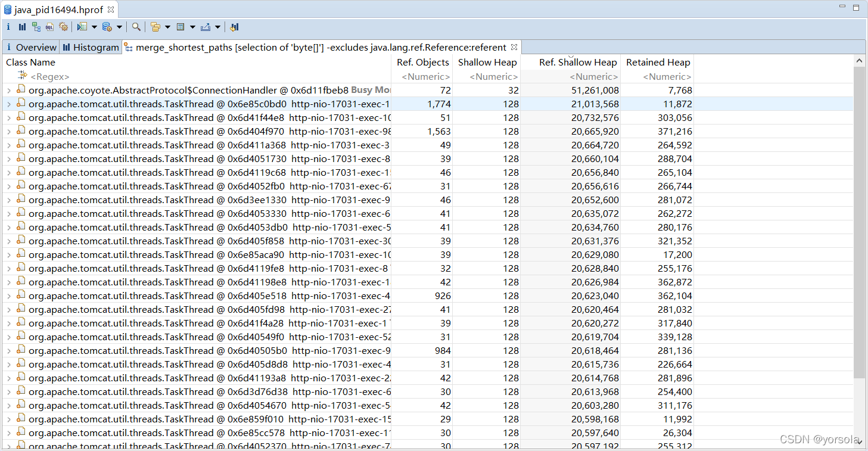Open the Dominator Tree view
Viewport: 868px width, 451px height.
tap(36, 27)
